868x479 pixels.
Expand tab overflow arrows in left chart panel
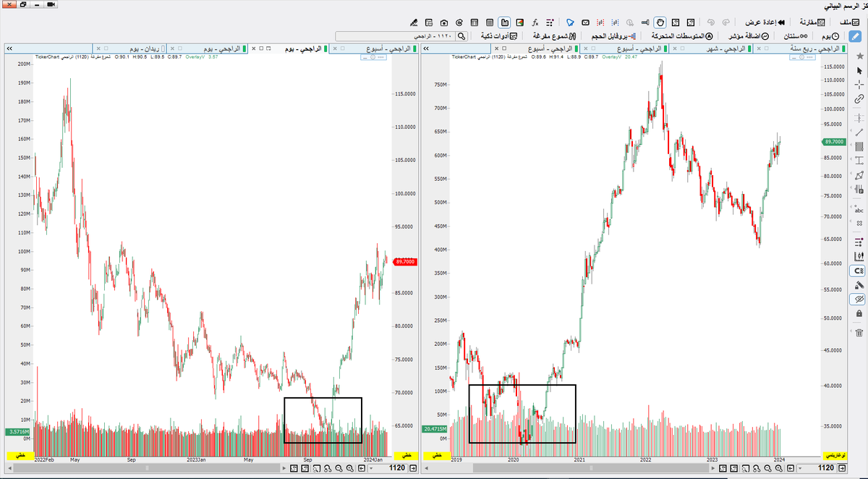coord(9,48)
